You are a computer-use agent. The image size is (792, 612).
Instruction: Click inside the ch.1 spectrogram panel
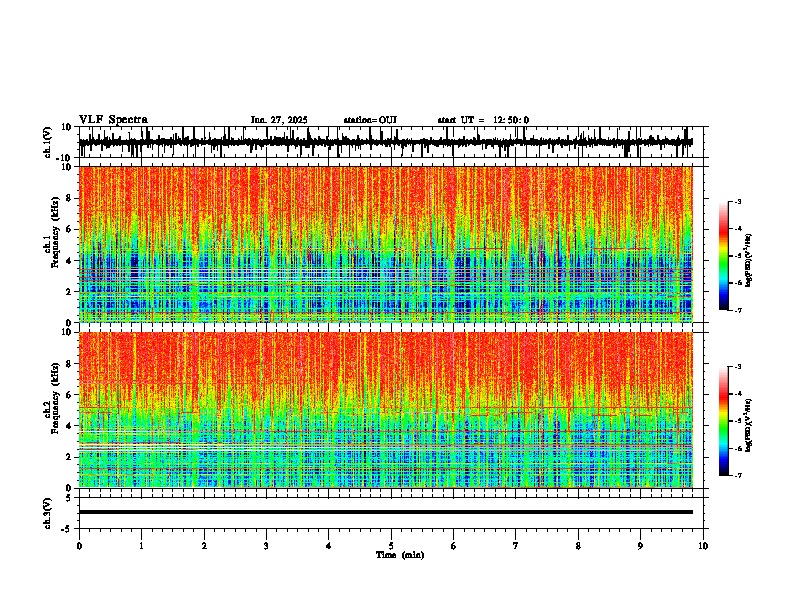[x=385, y=244]
